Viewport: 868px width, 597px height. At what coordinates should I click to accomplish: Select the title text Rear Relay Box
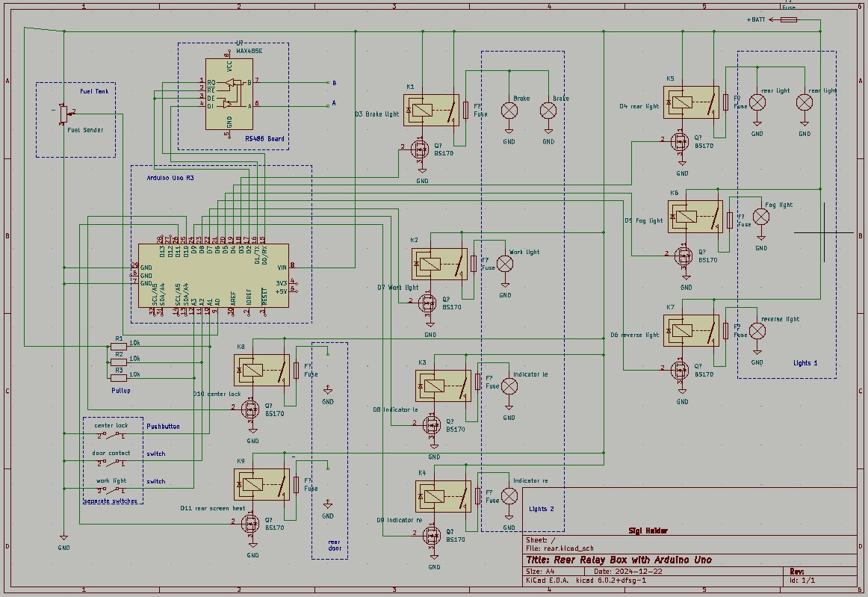pos(619,560)
